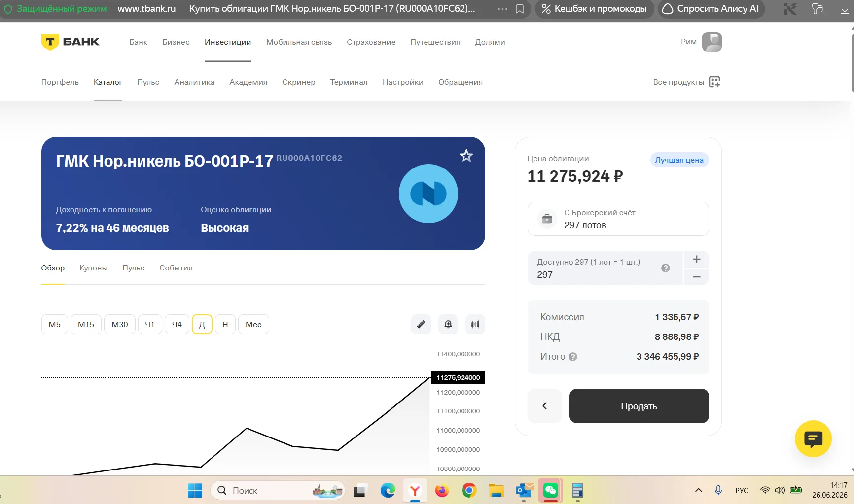Click the current price marker 11275,924000
The image size is (854, 504).
(458, 377)
